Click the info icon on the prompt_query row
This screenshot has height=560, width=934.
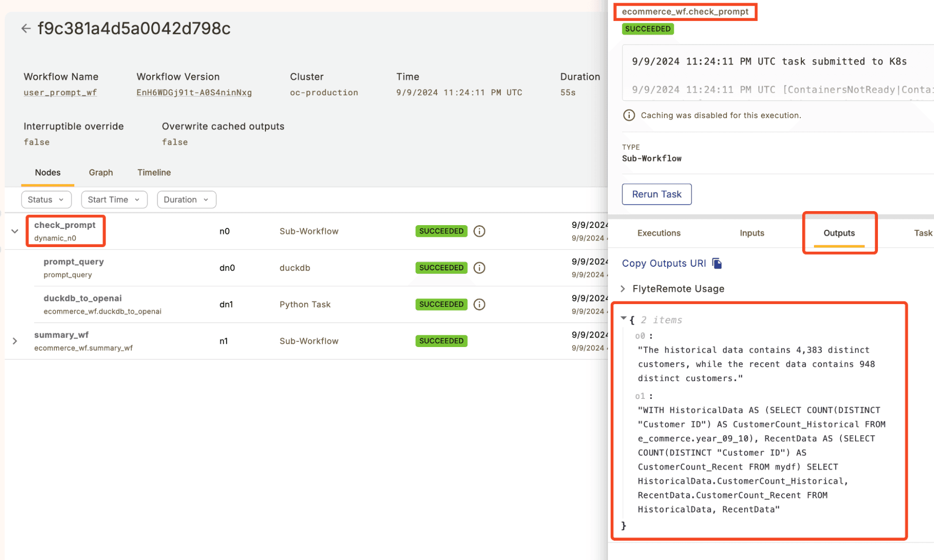(479, 268)
